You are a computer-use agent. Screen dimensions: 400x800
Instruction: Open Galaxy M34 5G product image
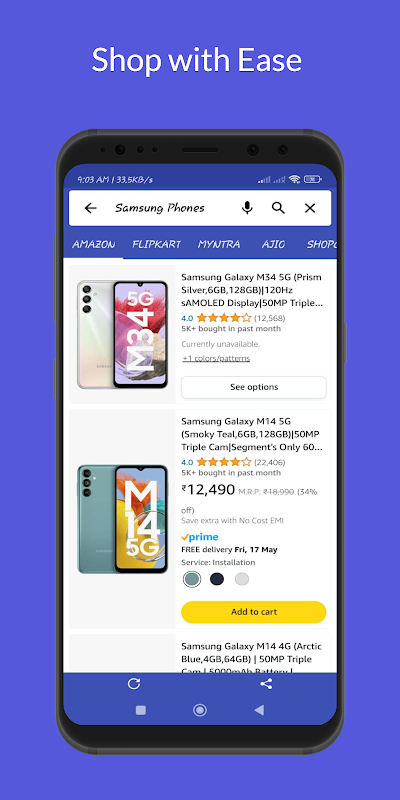[122, 334]
